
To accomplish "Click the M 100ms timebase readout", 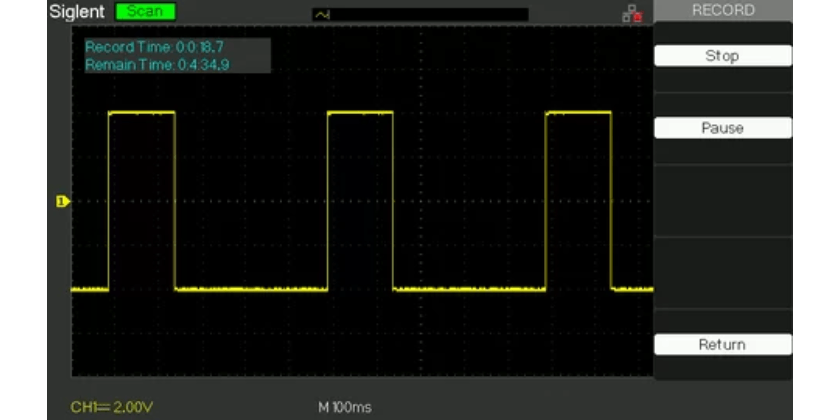I will click(345, 407).
